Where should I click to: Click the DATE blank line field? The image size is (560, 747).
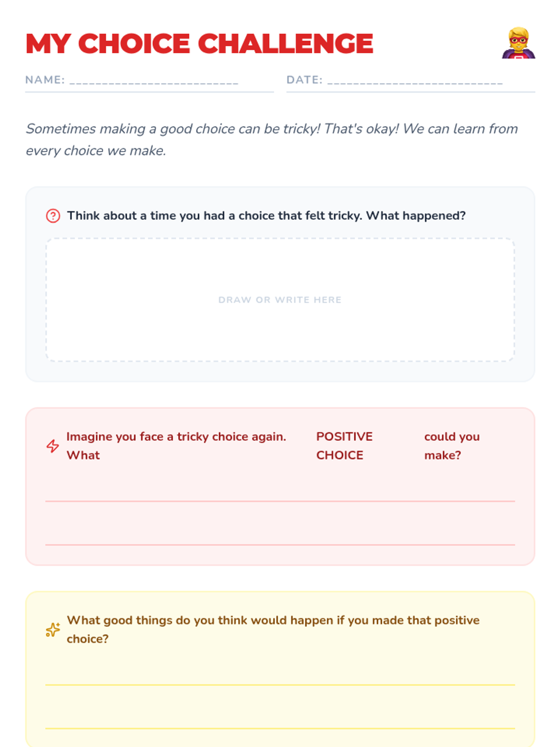pos(415,81)
